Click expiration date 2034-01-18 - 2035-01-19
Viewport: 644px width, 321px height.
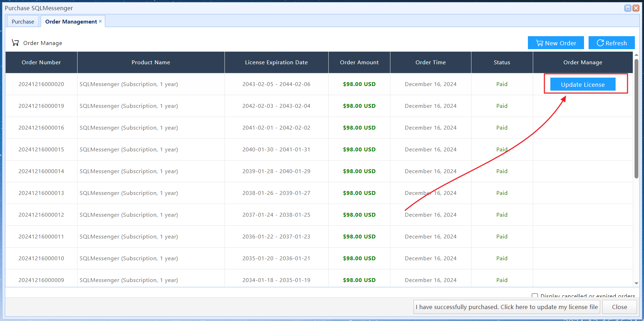tap(276, 280)
